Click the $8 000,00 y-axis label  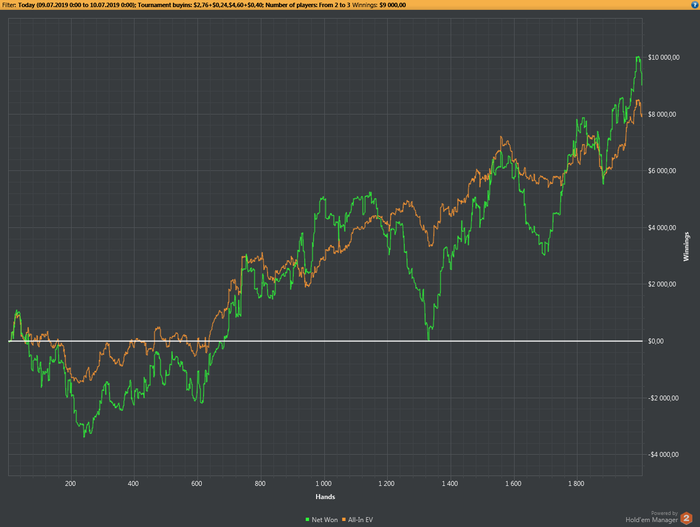pyautogui.click(x=662, y=114)
